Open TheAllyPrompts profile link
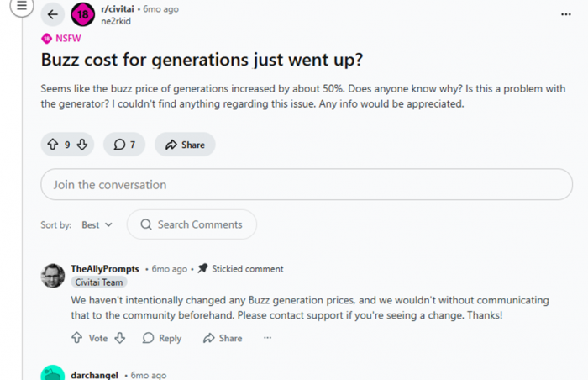 (105, 269)
